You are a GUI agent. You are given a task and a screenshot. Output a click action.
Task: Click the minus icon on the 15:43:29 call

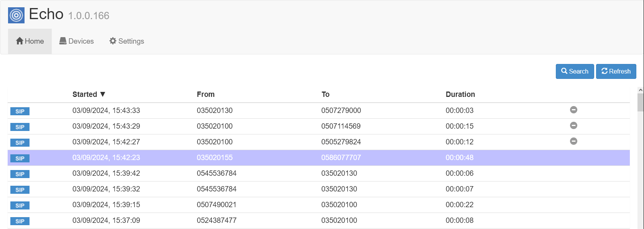click(x=573, y=126)
